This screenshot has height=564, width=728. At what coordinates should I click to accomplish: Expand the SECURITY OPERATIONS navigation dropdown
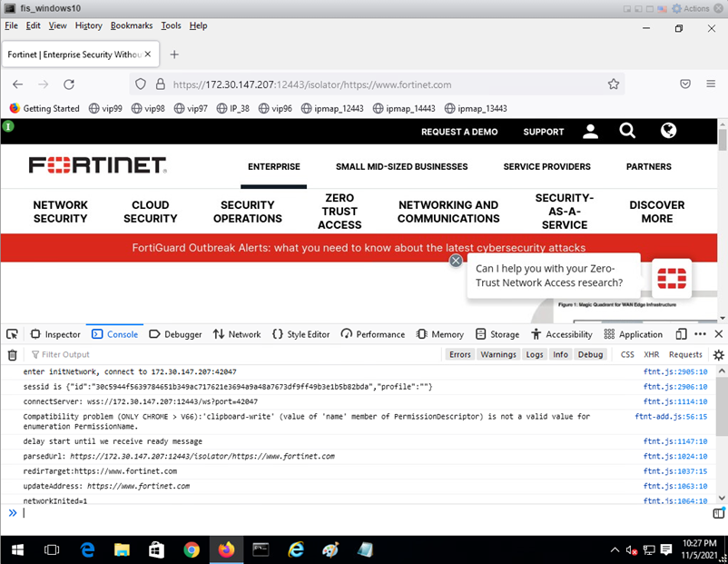(248, 212)
